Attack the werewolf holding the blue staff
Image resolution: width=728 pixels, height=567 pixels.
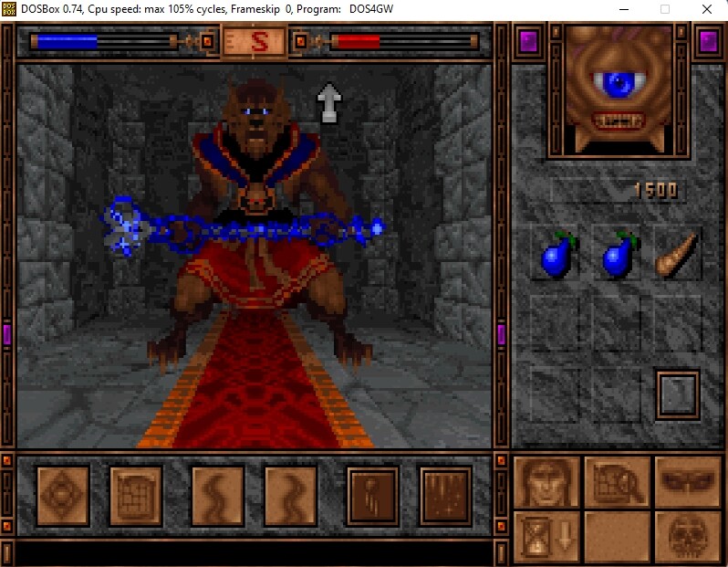[256, 223]
